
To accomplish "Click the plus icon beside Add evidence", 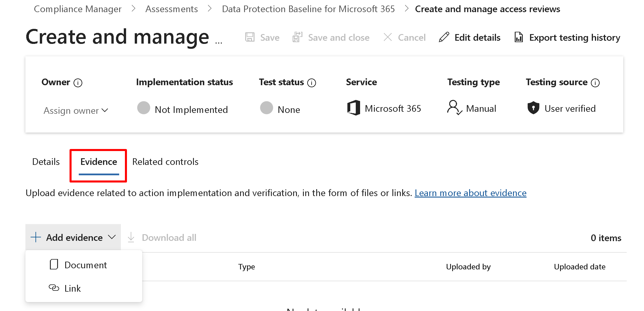I will (x=36, y=237).
